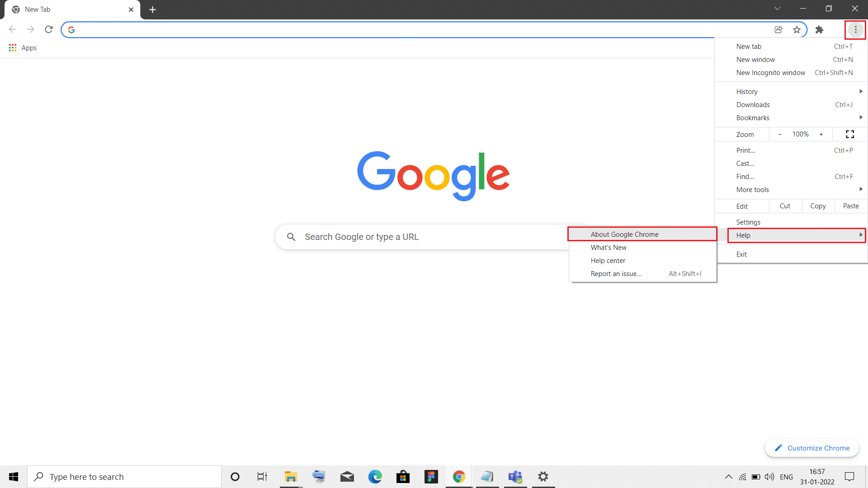This screenshot has width=868, height=488.
Task: Open New Incognito Window option
Action: pos(771,72)
